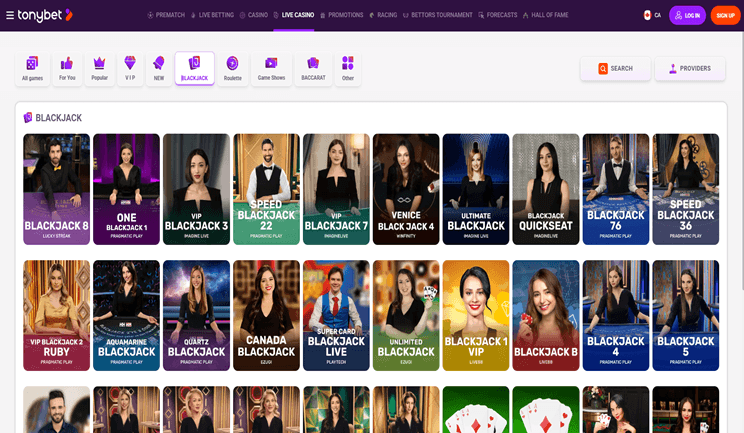
Task: Open Canada Blackjack game
Action: (266, 315)
